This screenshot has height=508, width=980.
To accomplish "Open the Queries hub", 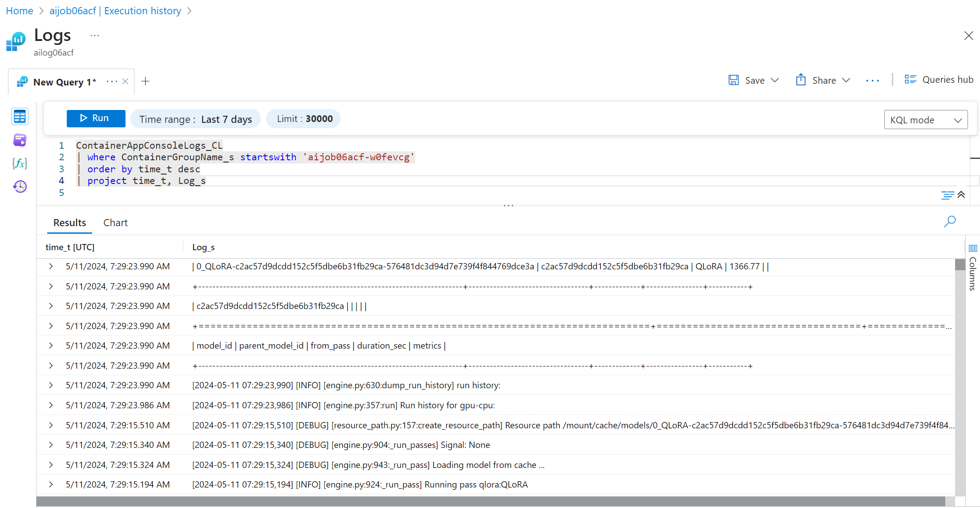I will click(939, 80).
